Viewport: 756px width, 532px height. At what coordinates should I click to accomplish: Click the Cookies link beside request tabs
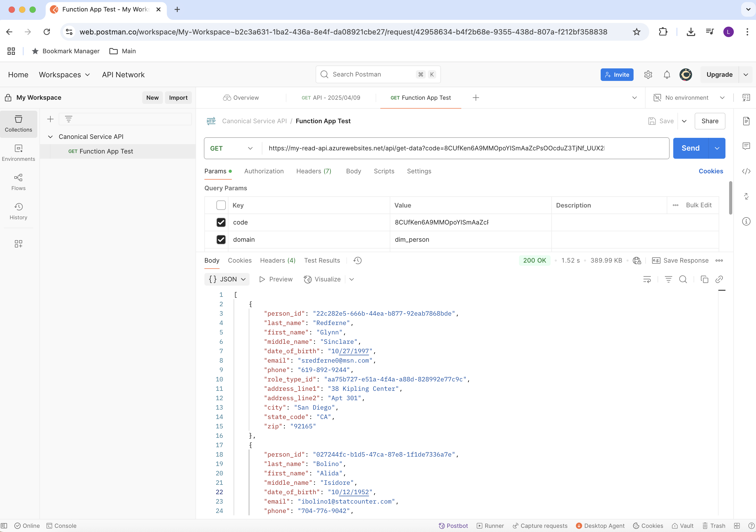pyautogui.click(x=711, y=171)
